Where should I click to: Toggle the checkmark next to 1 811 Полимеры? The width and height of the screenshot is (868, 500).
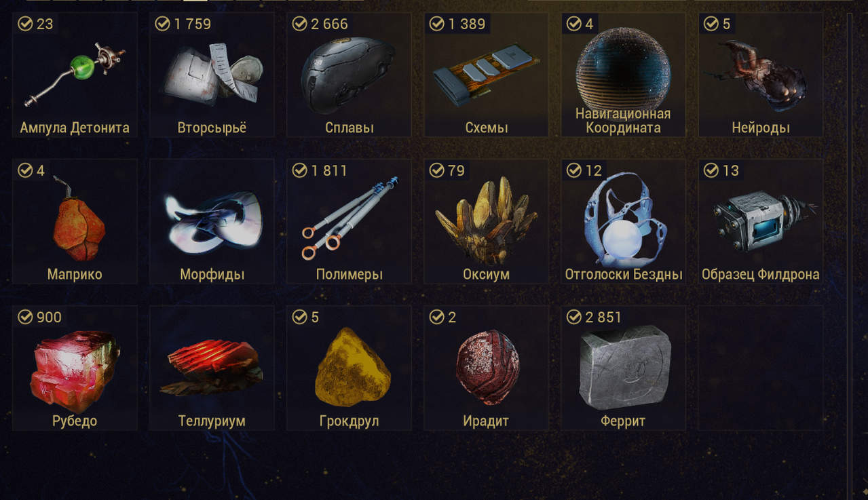(299, 170)
